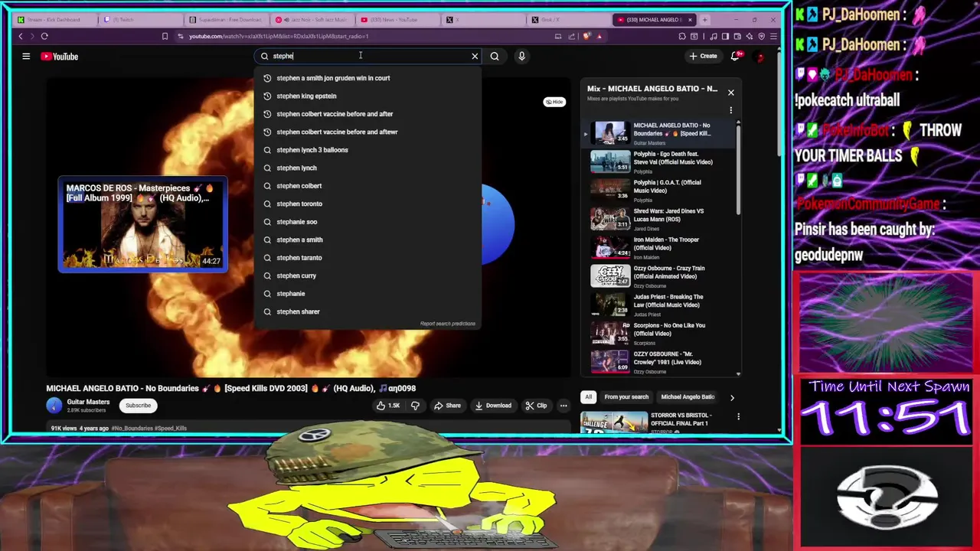Open MARCOS DE ROS Masterpieces suggested video card
The image size is (980, 551).
click(x=142, y=224)
